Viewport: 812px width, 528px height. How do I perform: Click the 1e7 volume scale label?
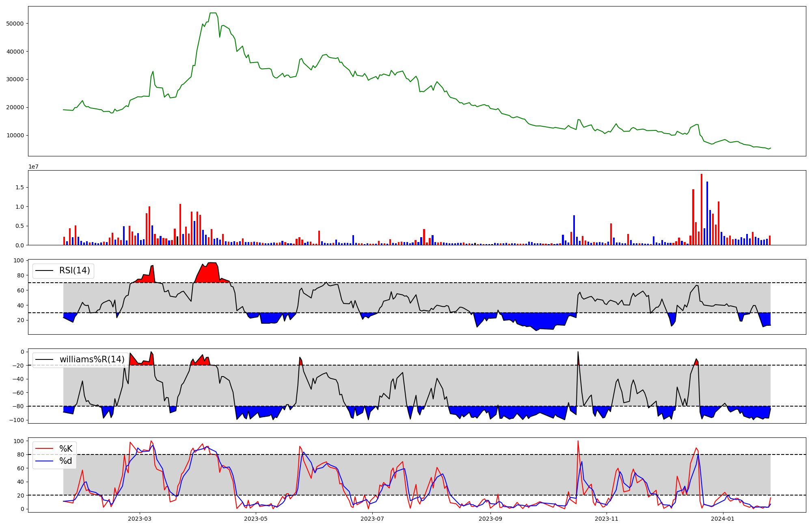coord(33,167)
